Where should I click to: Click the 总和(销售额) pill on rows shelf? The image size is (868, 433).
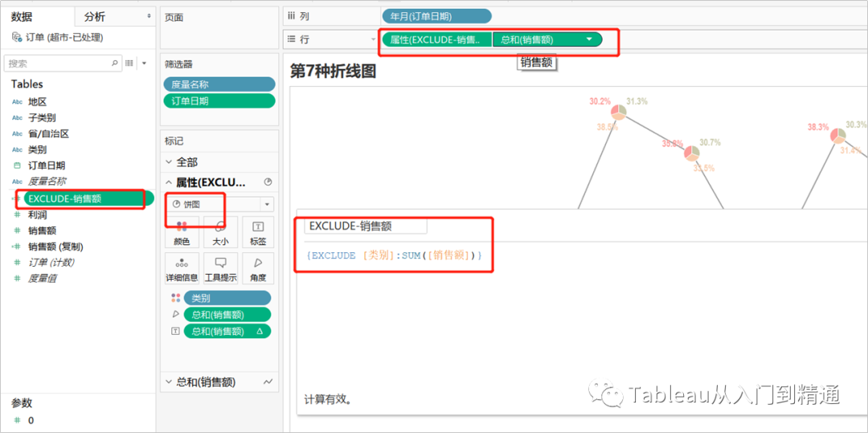pos(547,39)
